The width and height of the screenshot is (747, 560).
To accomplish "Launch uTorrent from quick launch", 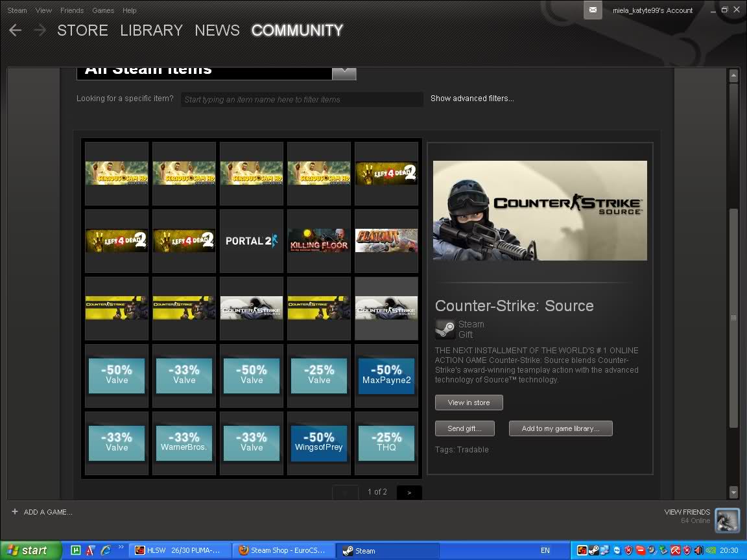I will pos(75,550).
